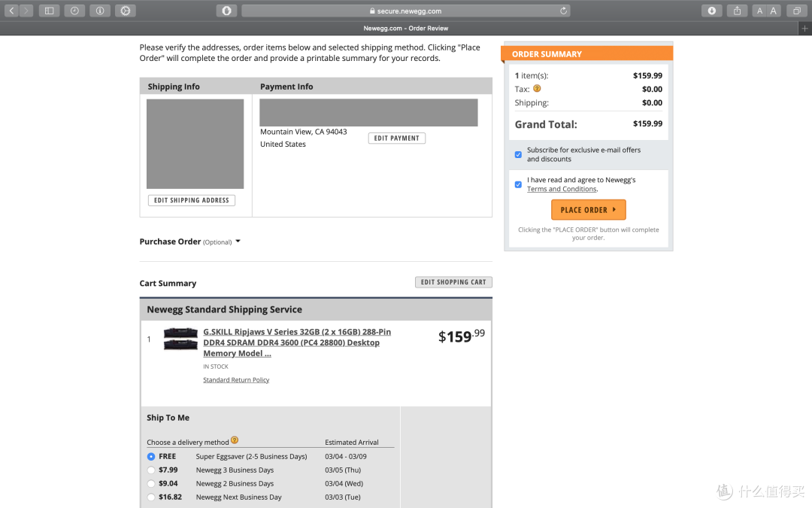This screenshot has height=508, width=812.
Task: Open the gear settings toolbar icon
Action: point(126,11)
